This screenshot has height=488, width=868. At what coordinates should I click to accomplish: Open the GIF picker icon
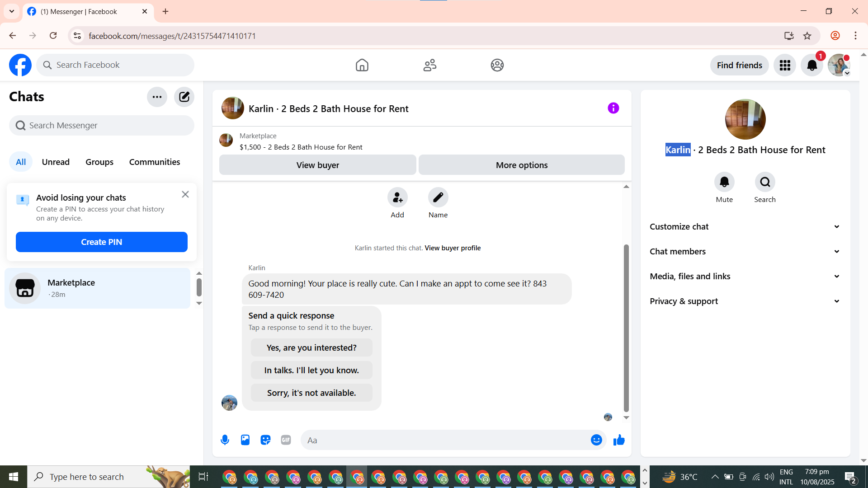point(286,440)
